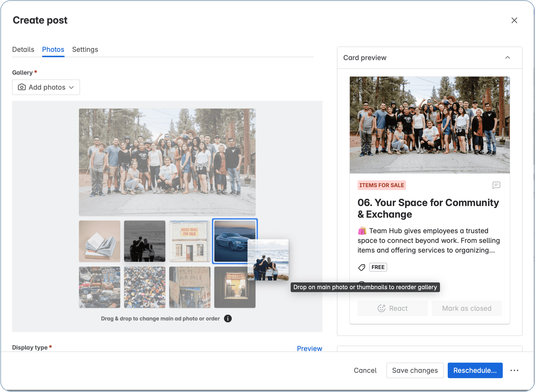Open the Preview link
Image resolution: width=535 pixels, height=392 pixels.
[309, 348]
